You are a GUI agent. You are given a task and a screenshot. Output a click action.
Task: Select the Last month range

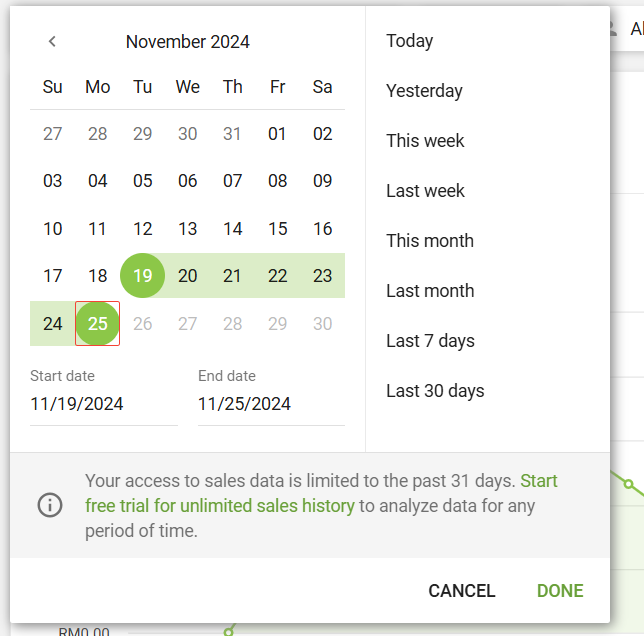(430, 291)
